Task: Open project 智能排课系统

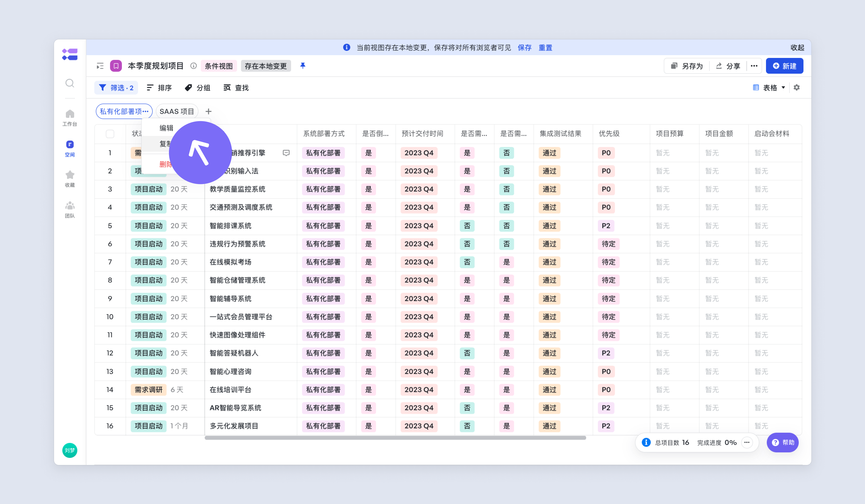Action: (230, 226)
